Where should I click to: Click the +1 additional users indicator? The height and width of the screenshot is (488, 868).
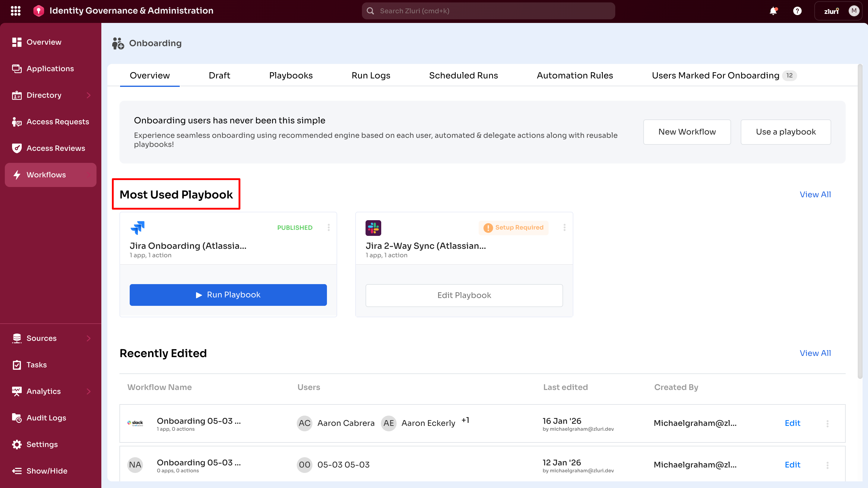coord(465,420)
